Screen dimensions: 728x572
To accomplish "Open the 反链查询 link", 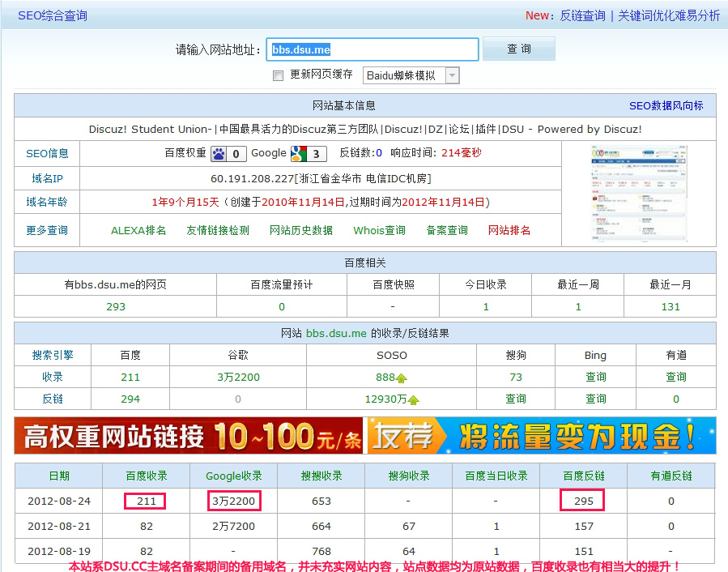I will click(x=583, y=15).
